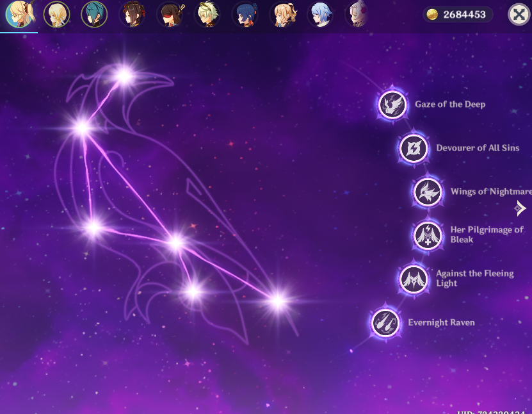The image size is (532, 414).
Task: Click the Evernight Raven label
Action: pyautogui.click(x=441, y=322)
